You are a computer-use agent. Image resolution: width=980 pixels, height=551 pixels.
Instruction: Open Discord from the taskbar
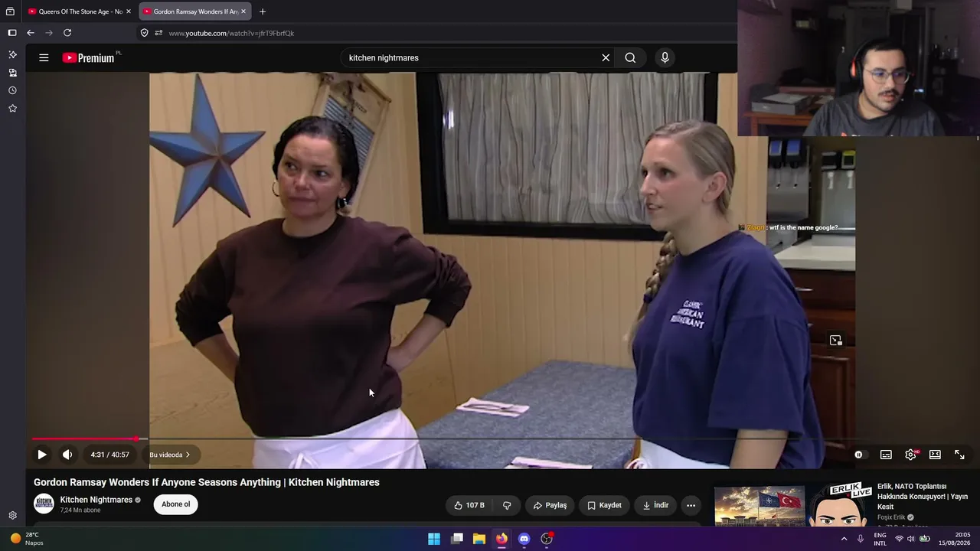(x=524, y=539)
